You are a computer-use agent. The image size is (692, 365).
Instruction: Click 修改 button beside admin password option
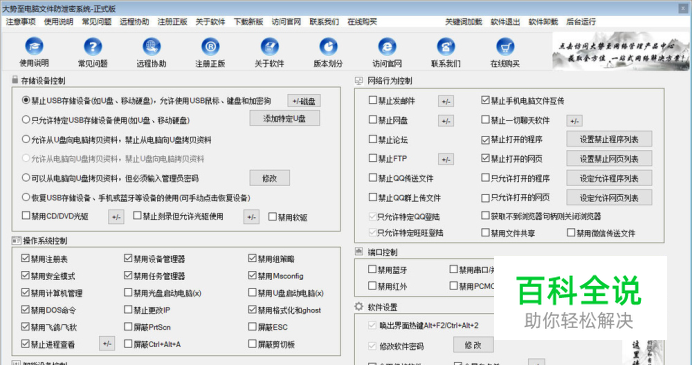point(270,178)
